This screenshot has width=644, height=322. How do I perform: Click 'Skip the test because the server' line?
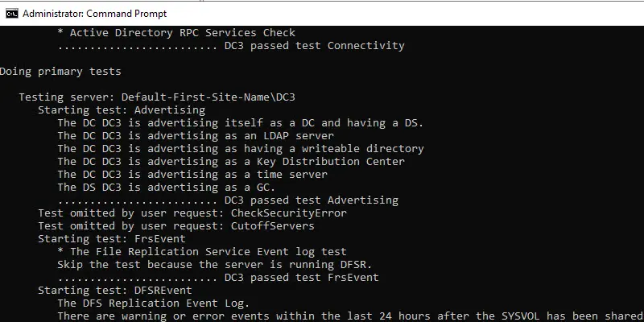(215, 265)
